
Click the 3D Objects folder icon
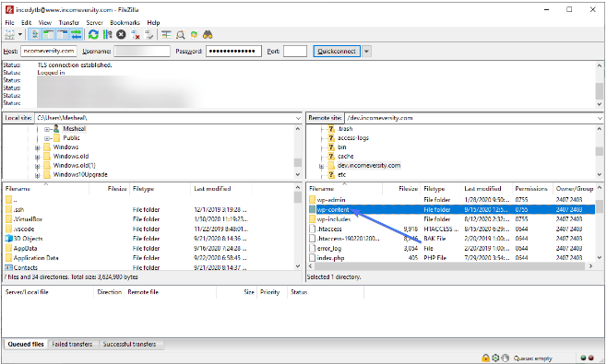click(8, 239)
